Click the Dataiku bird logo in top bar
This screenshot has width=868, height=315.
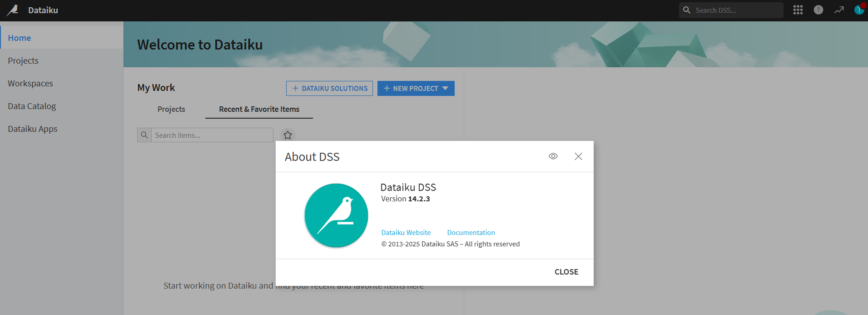point(13,10)
